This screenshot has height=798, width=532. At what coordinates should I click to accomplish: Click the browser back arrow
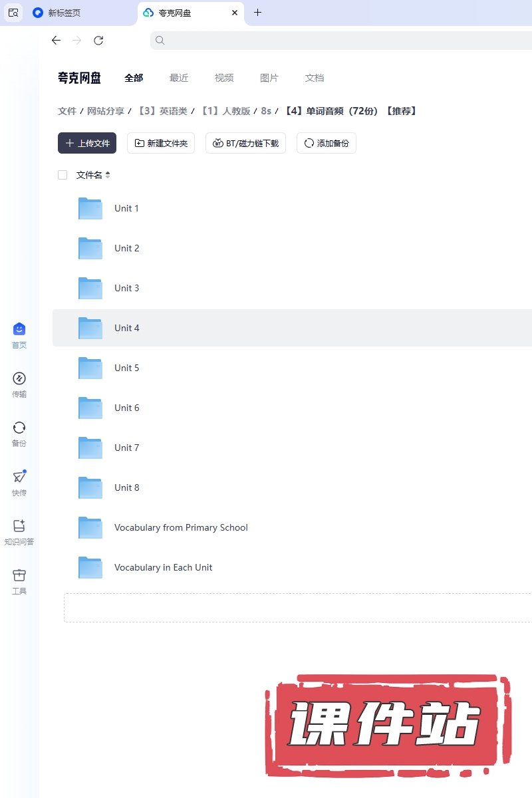point(56,41)
